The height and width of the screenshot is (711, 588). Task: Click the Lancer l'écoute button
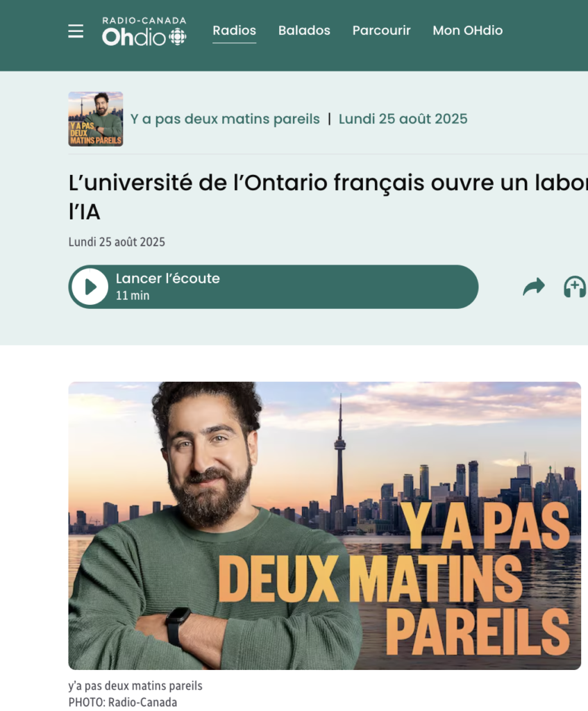(274, 287)
